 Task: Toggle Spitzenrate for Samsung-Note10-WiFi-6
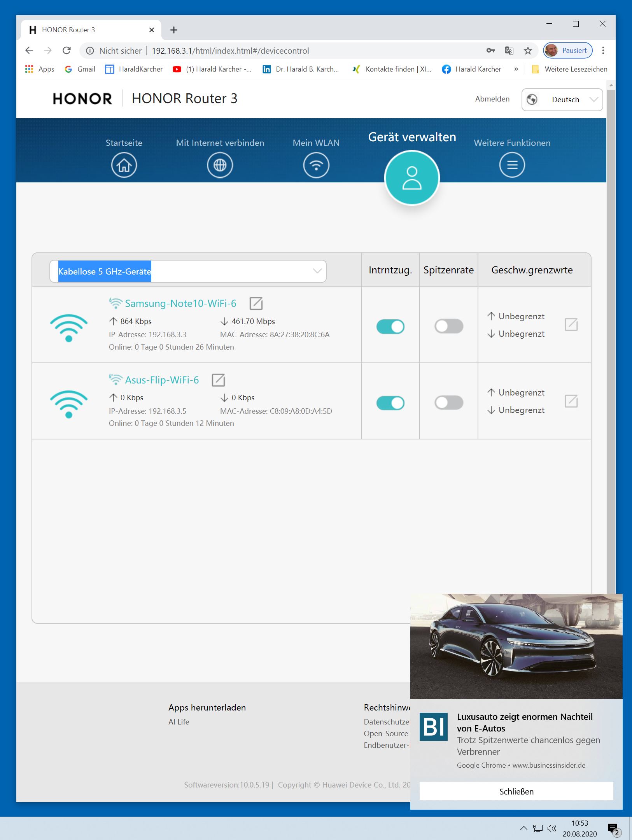coord(449,326)
